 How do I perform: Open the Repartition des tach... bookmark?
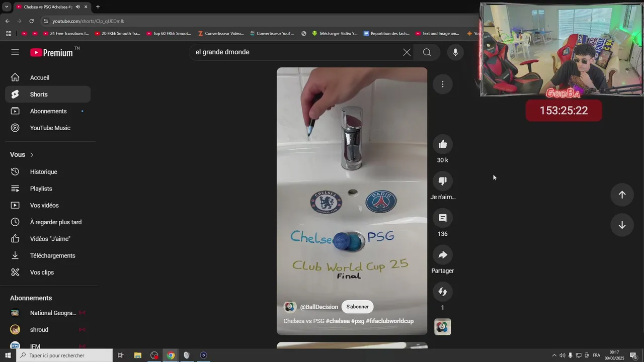[x=386, y=34]
